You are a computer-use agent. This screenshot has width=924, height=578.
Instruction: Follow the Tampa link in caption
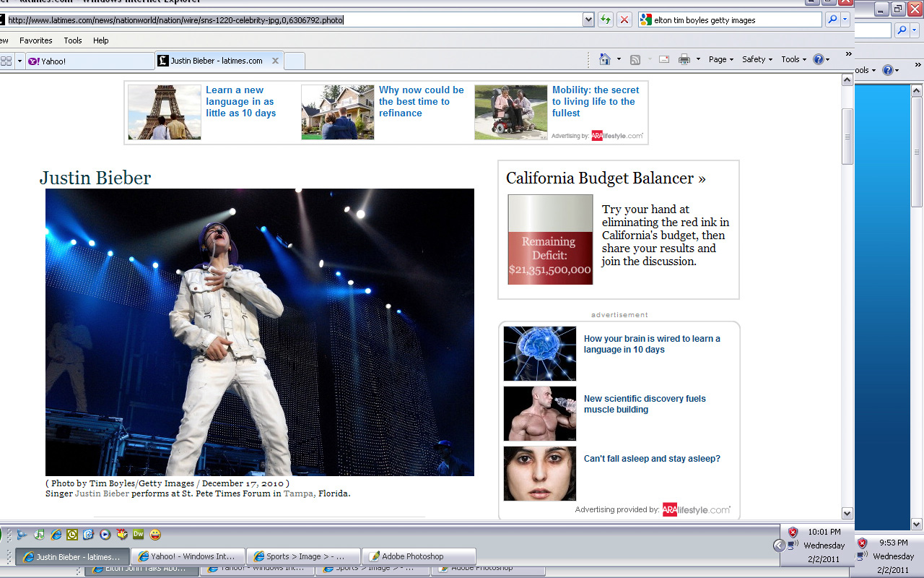[x=299, y=493]
